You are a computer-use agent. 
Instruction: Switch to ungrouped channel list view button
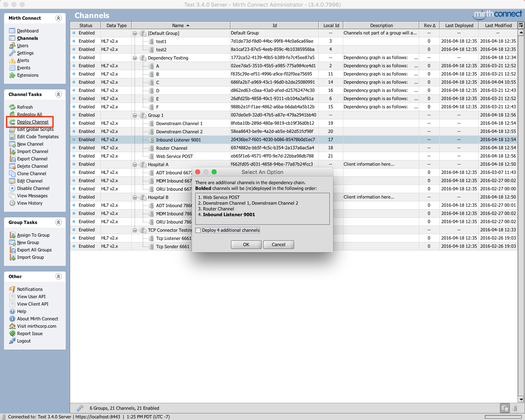tap(515, 408)
